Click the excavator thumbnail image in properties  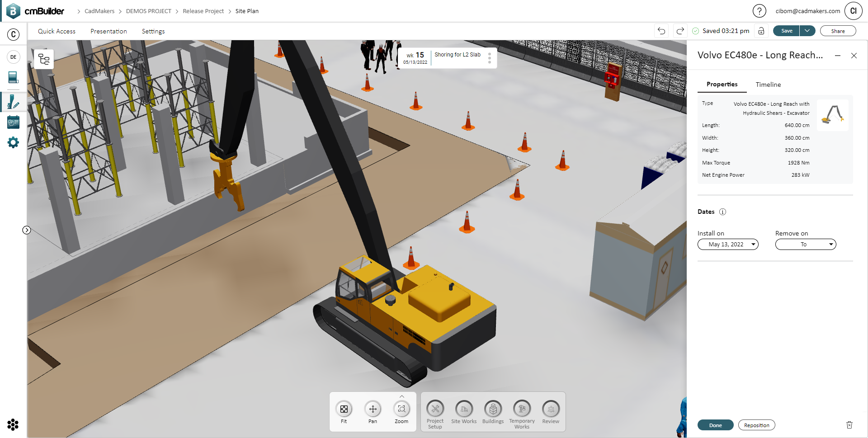click(x=832, y=115)
